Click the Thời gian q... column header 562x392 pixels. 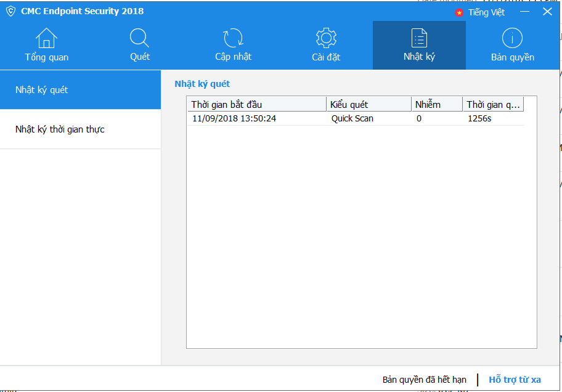[x=493, y=104]
